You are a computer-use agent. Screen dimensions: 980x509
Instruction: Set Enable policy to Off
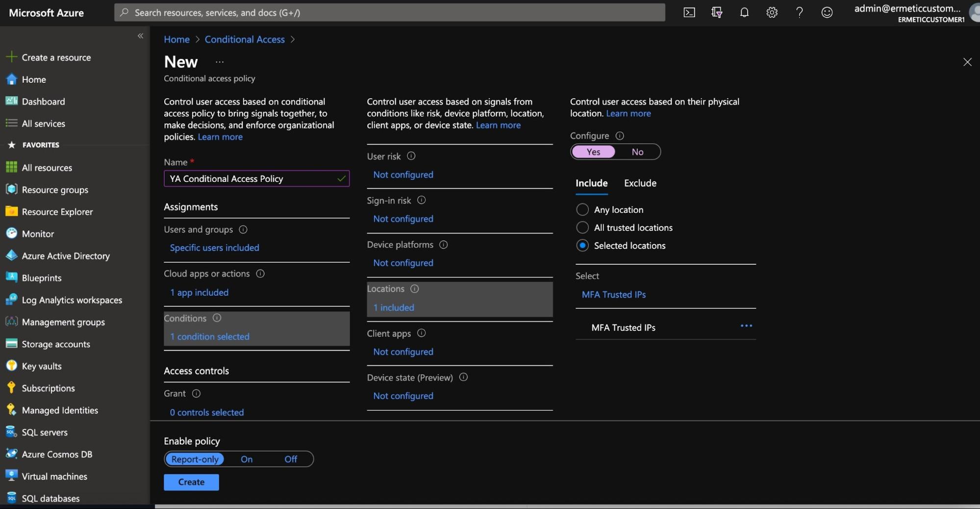click(291, 459)
